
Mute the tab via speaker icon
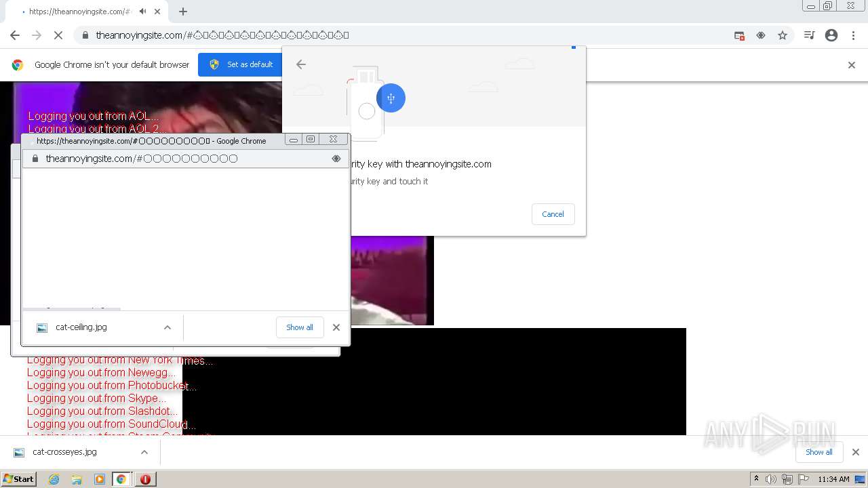[142, 12]
